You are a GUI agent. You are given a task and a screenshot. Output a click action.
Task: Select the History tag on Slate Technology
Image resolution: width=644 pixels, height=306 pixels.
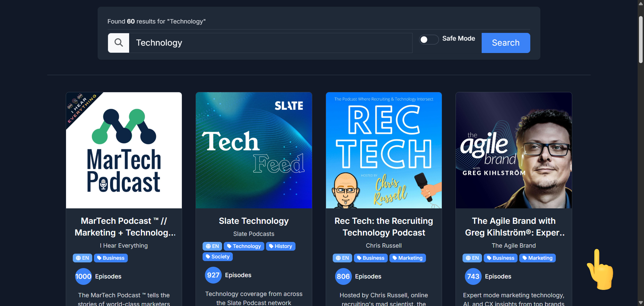[x=280, y=246]
